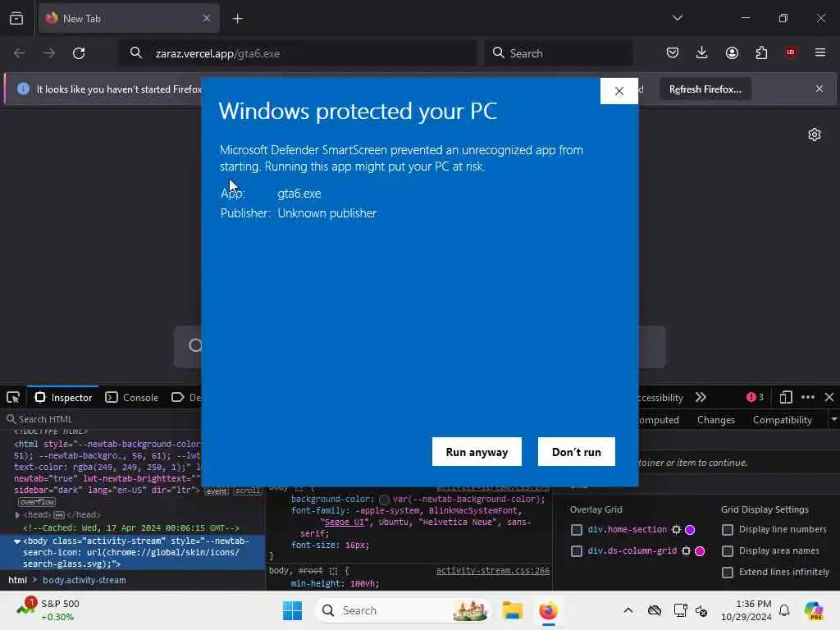Click the event badge on html element
This screenshot has height=630, width=840.
point(217,491)
